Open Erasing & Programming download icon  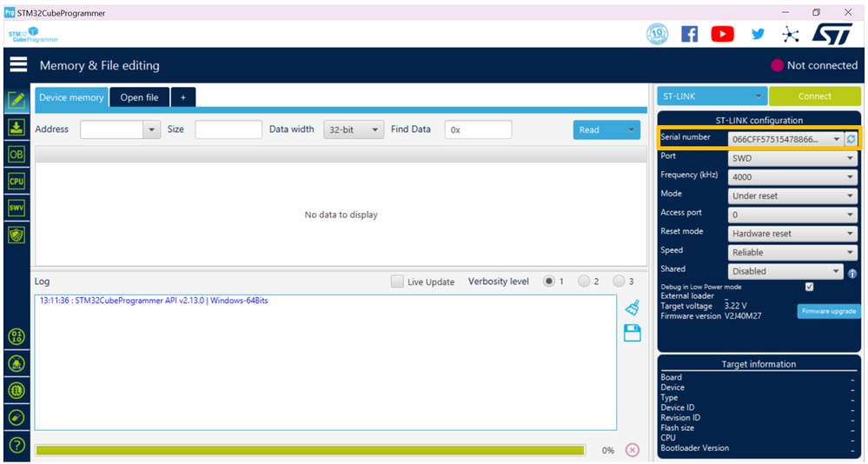pos(17,128)
